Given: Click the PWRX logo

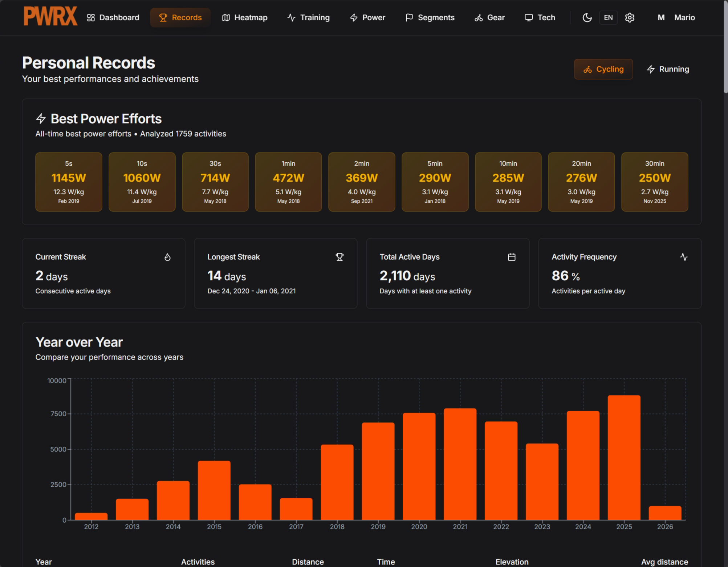Looking at the screenshot, I should tap(50, 17).
